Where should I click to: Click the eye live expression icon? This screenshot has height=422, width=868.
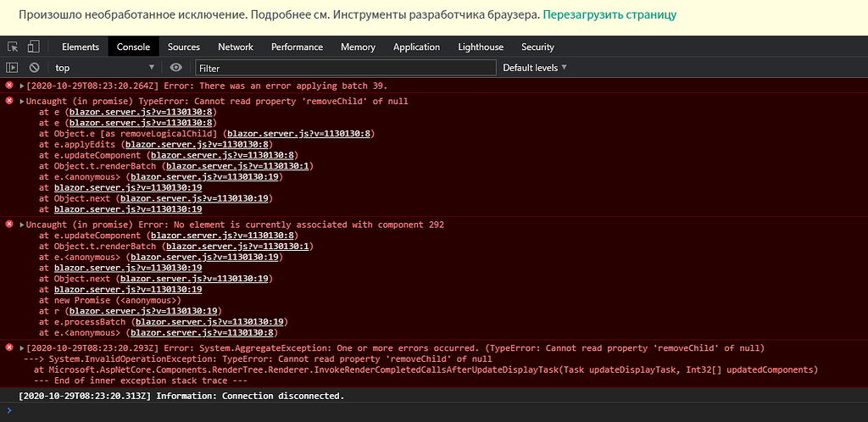176,68
